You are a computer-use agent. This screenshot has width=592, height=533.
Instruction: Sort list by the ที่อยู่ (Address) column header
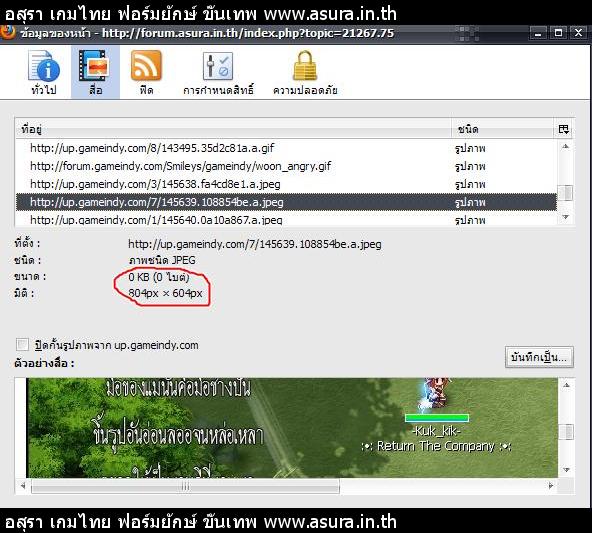click(233, 129)
